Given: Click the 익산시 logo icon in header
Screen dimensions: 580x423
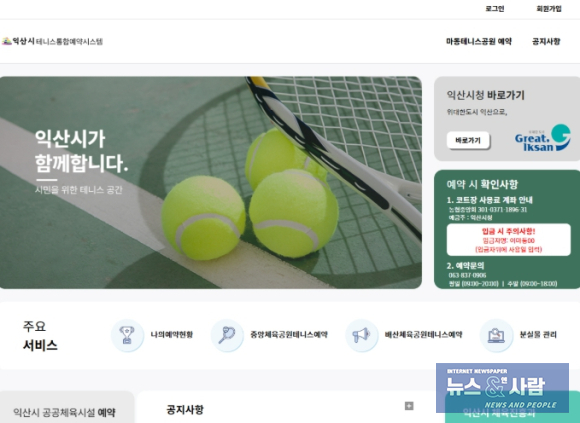Looking at the screenshot, I should [7, 41].
